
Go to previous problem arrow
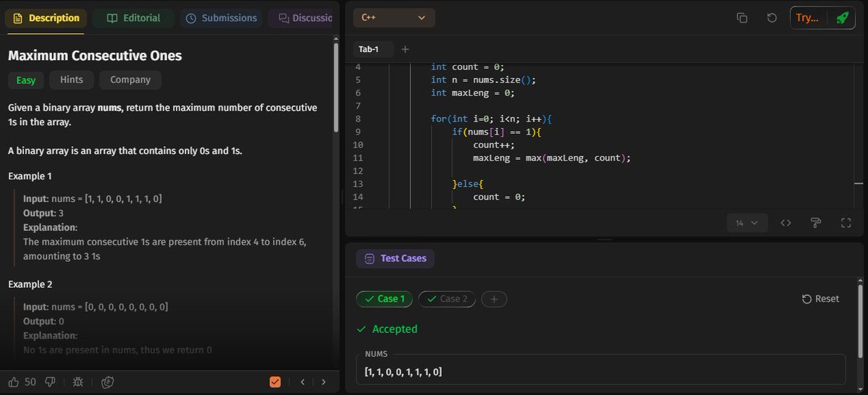[x=302, y=382]
